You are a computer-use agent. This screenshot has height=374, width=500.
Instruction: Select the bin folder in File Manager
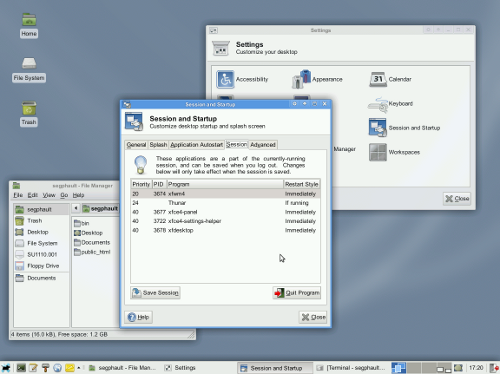click(x=81, y=223)
